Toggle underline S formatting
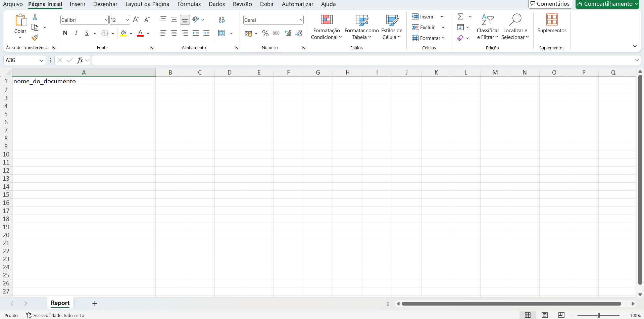644x319 pixels. (87, 33)
